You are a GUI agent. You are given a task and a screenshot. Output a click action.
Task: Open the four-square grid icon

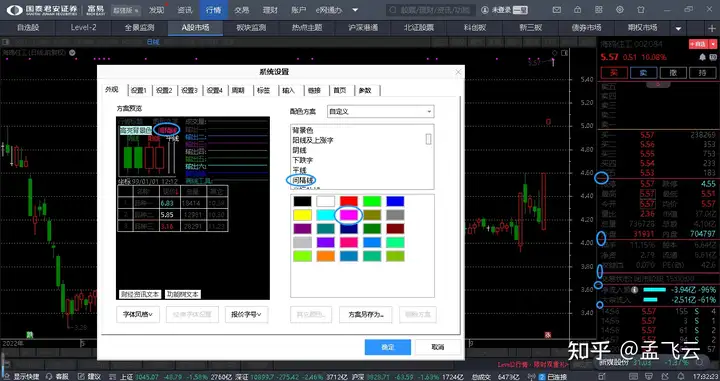(x=598, y=10)
